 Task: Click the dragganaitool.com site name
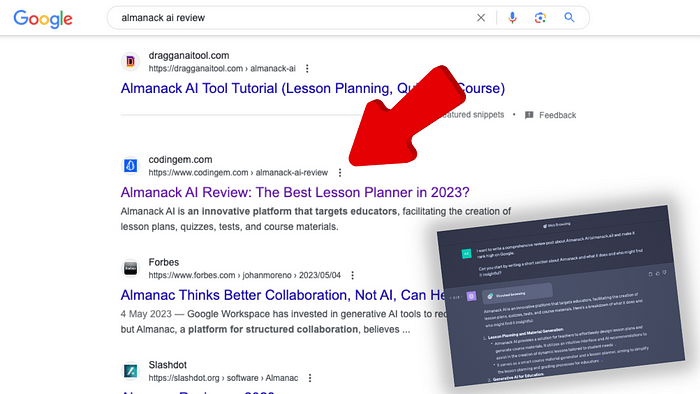pyautogui.click(x=189, y=56)
